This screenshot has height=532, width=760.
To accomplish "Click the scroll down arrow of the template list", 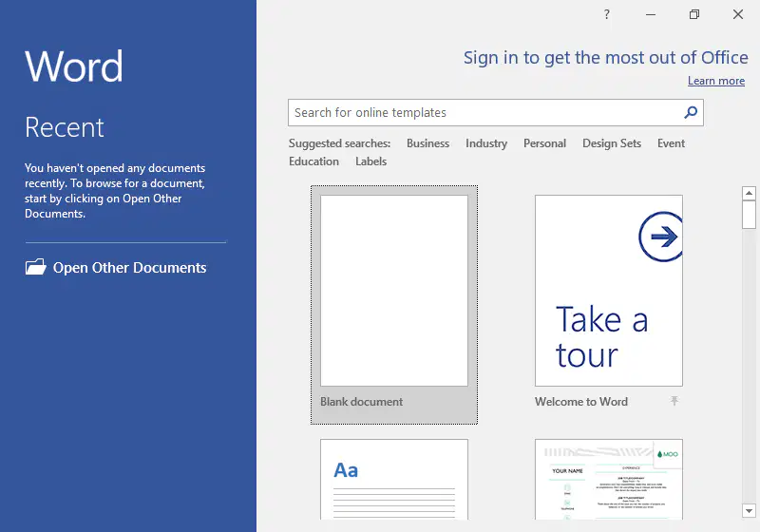I will pyautogui.click(x=749, y=511).
